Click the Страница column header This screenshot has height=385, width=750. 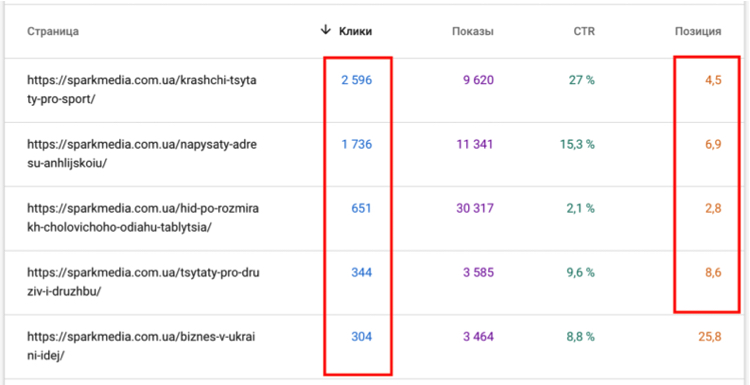click(53, 32)
